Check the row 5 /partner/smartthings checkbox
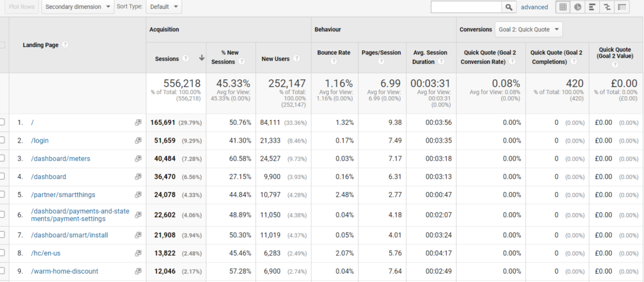 tap(3, 195)
